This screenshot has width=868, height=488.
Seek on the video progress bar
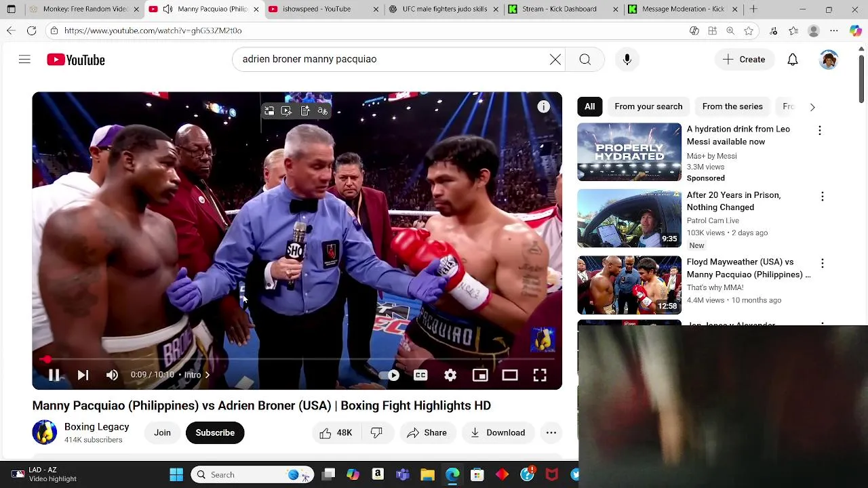click(x=297, y=359)
